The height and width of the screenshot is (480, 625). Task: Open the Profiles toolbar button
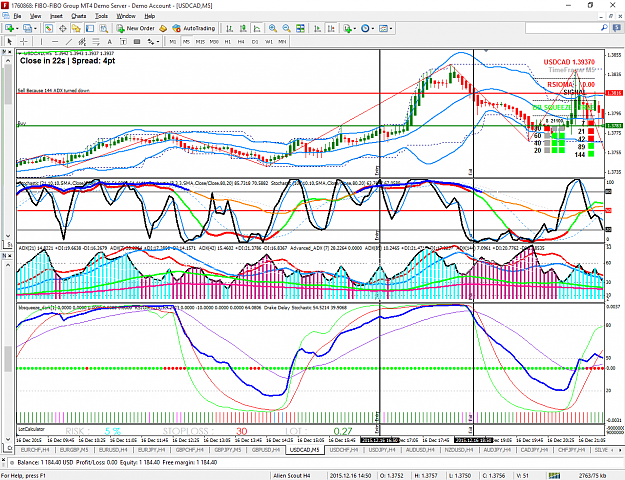click(27, 28)
